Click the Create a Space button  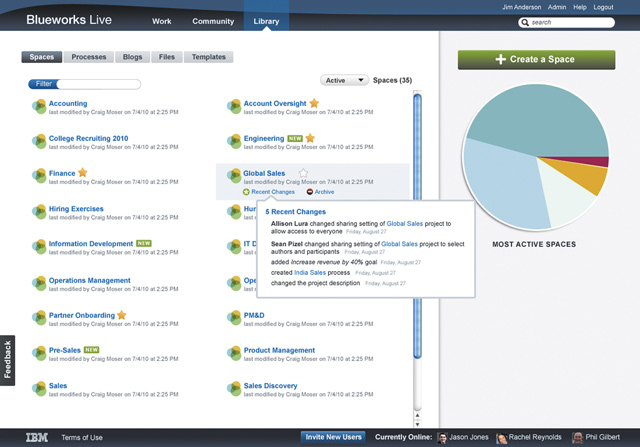coord(536,60)
